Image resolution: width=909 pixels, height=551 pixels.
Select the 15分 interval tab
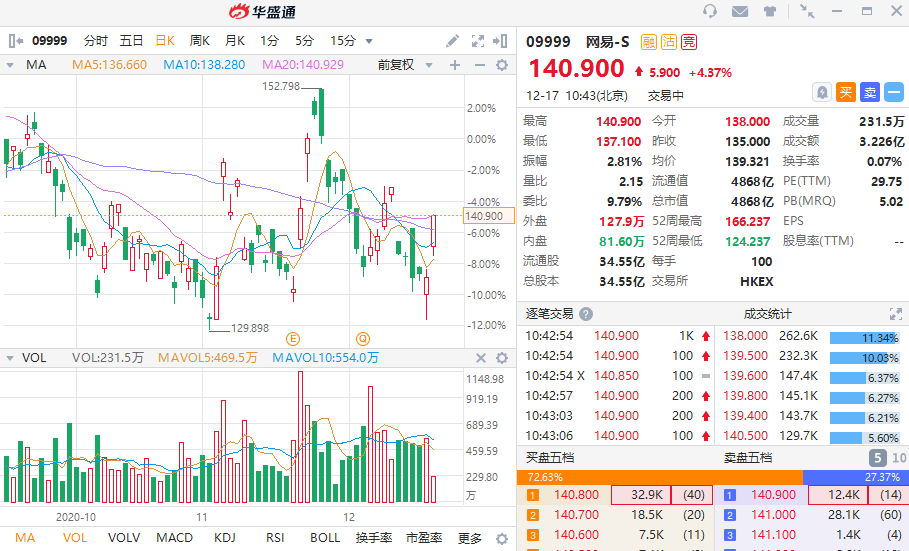(343, 41)
